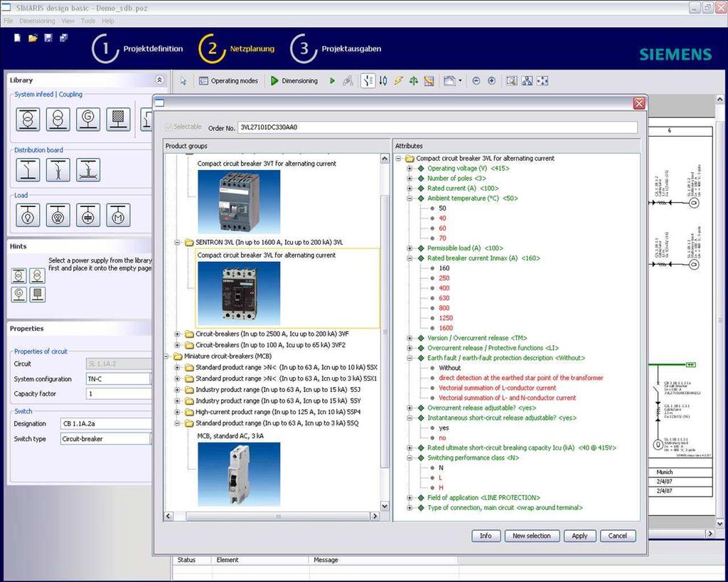Toggle the greyed Selectable checkbox
728x582 pixels.
168,127
